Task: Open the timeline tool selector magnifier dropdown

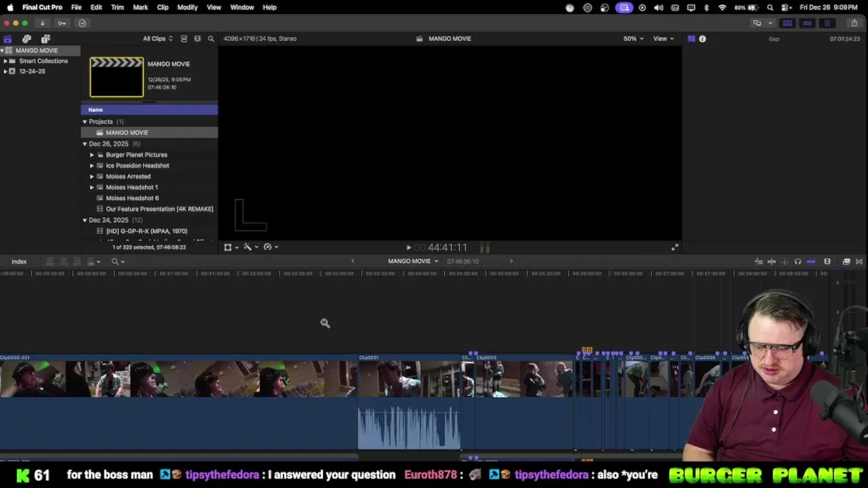Action: (118, 262)
